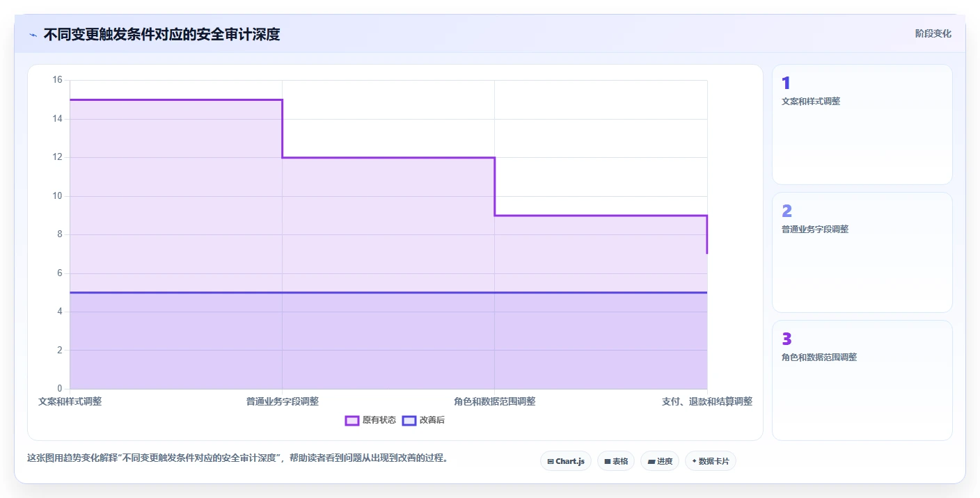Toggle the 改善后 legend swatch
The width and height of the screenshot is (980, 498).
(409, 420)
